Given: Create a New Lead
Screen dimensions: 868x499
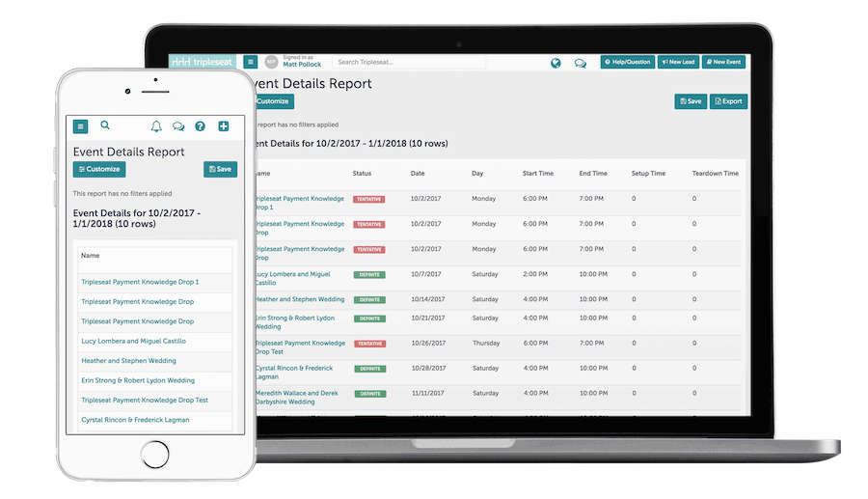Looking at the screenshot, I should pos(678,62).
